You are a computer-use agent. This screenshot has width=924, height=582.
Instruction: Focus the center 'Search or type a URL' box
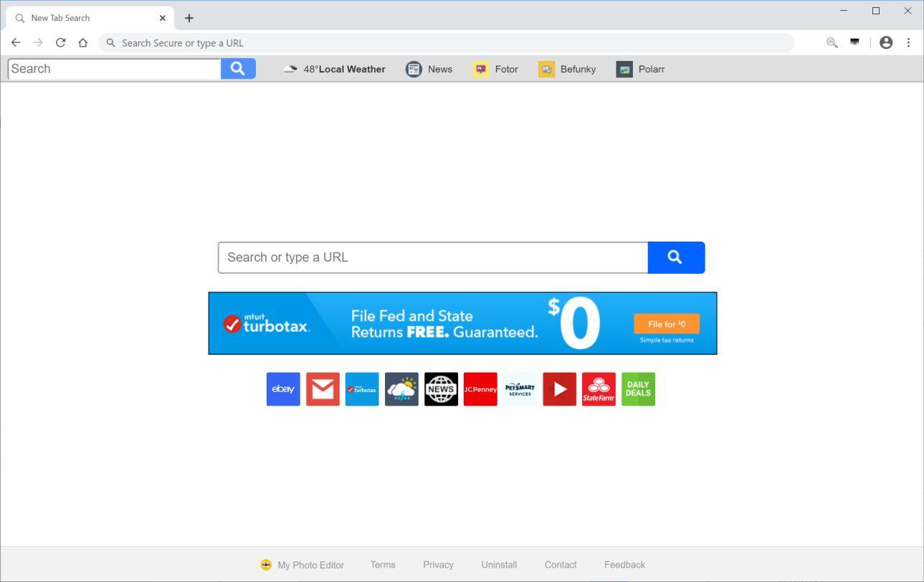pyautogui.click(x=433, y=257)
